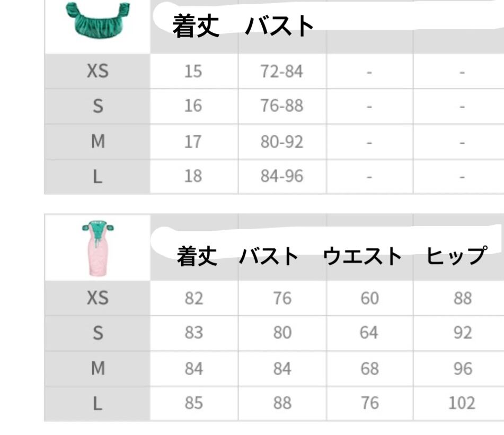Select the バスト header in the dress table

point(268,257)
